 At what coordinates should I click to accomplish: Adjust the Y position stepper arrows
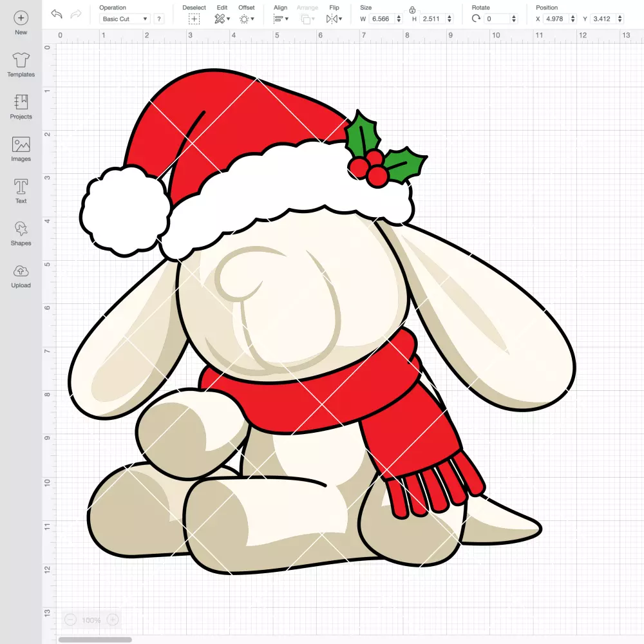pos(620,19)
